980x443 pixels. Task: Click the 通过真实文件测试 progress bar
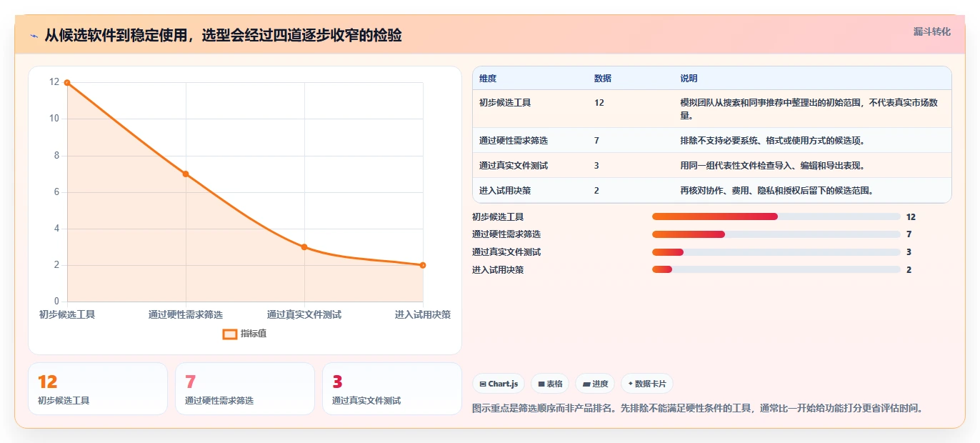coord(776,252)
